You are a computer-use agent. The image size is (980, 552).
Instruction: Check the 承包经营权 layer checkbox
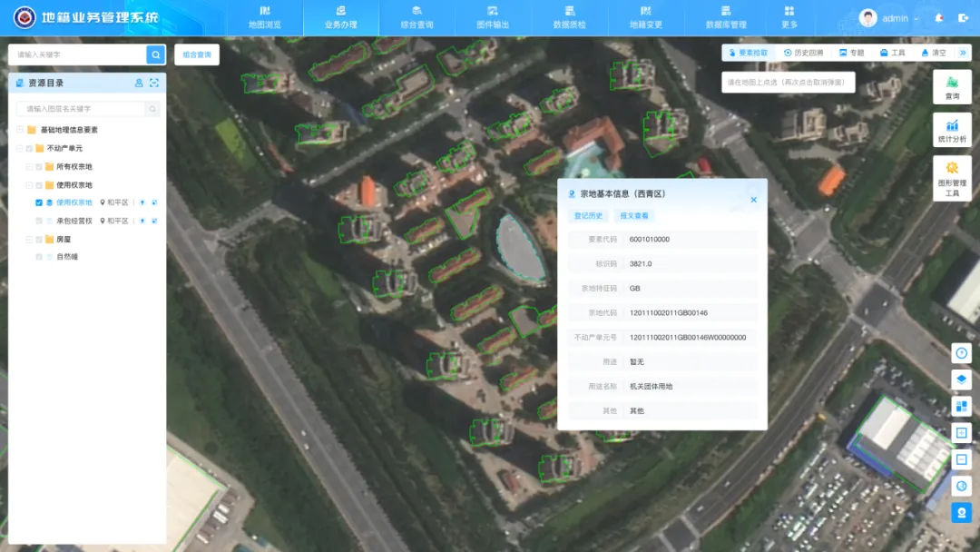tap(39, 221)
